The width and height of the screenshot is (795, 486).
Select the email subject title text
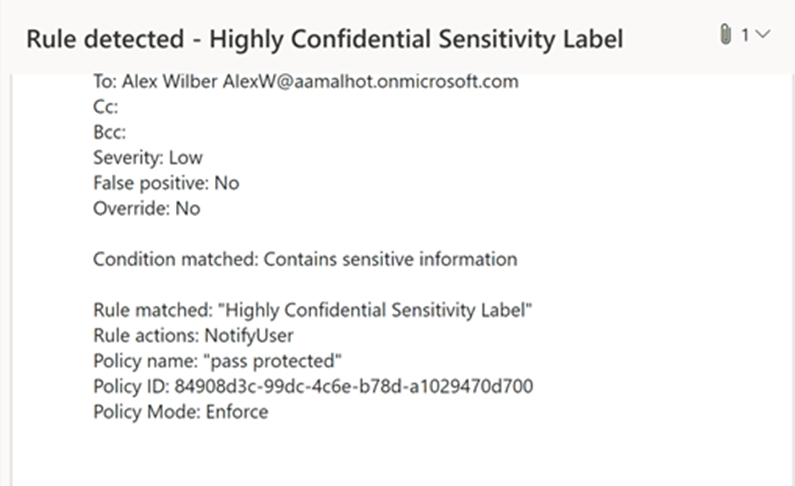[x=324, y=40]
